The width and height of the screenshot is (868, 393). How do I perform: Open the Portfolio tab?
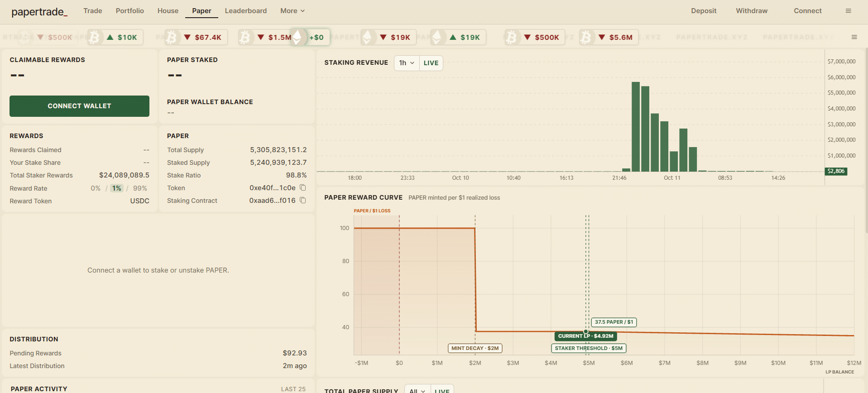[130, 11]
